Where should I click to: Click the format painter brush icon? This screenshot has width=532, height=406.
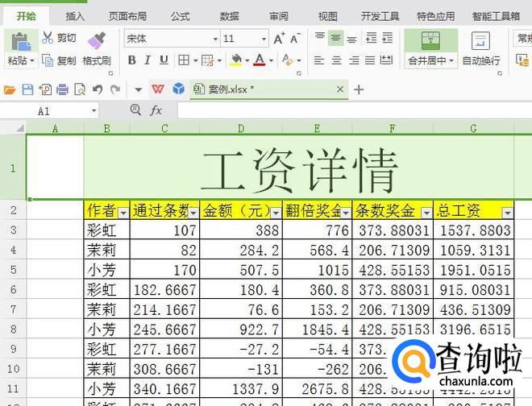pyautogui.click(x=96, y=39)
